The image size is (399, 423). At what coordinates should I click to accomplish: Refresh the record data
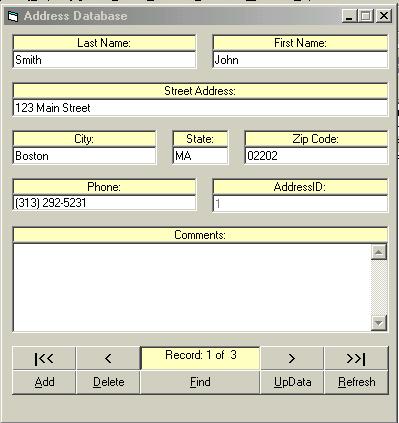pyautogui.click(x=356, y=382)
